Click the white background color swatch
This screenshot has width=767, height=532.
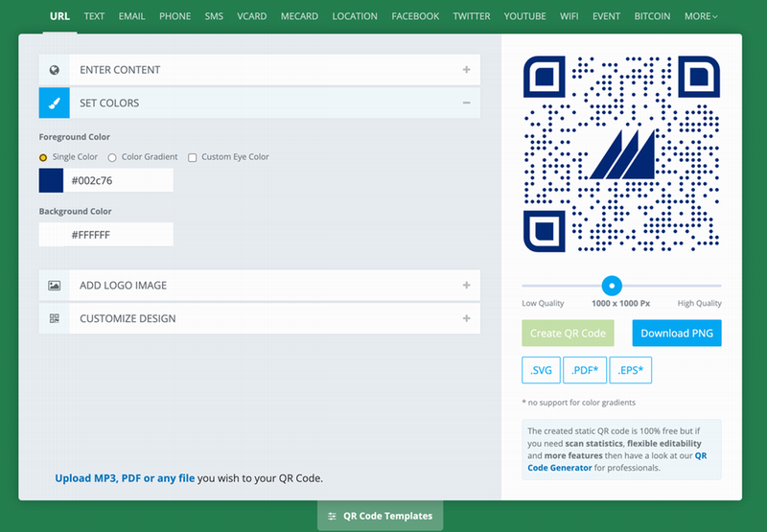pyautogui.click(x=51, y=235)
